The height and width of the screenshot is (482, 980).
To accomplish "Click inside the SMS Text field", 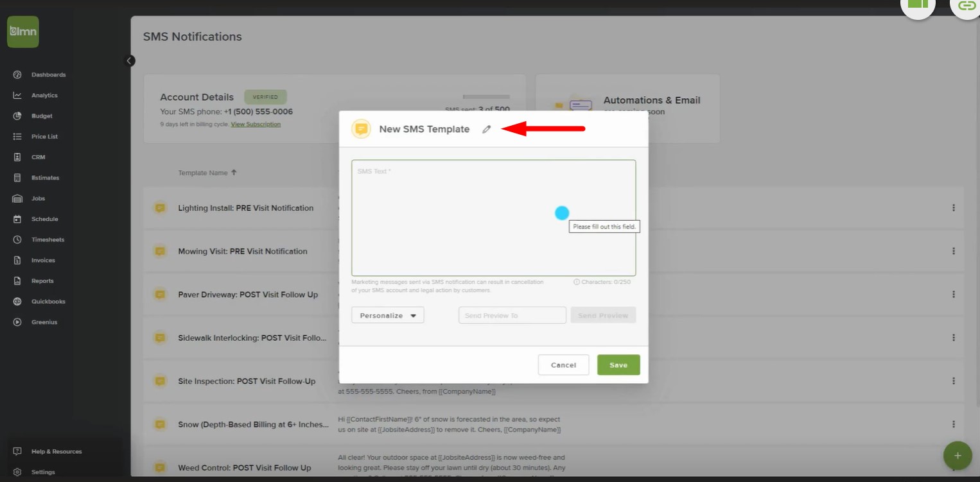I will pos(493,218).
